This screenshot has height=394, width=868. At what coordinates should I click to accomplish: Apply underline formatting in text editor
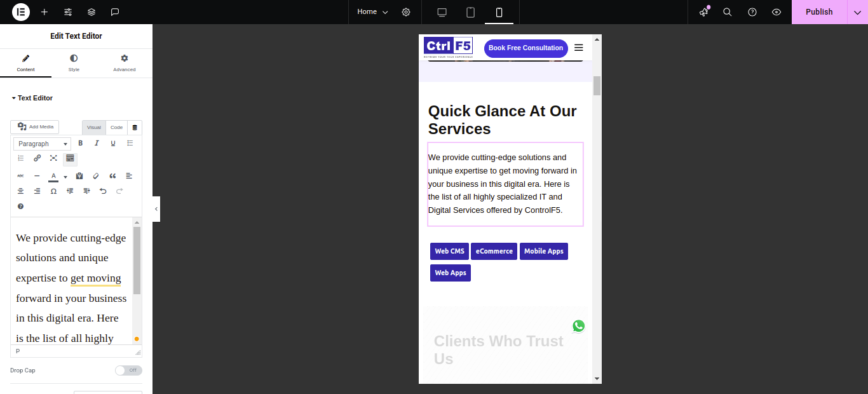coord(113,143)
